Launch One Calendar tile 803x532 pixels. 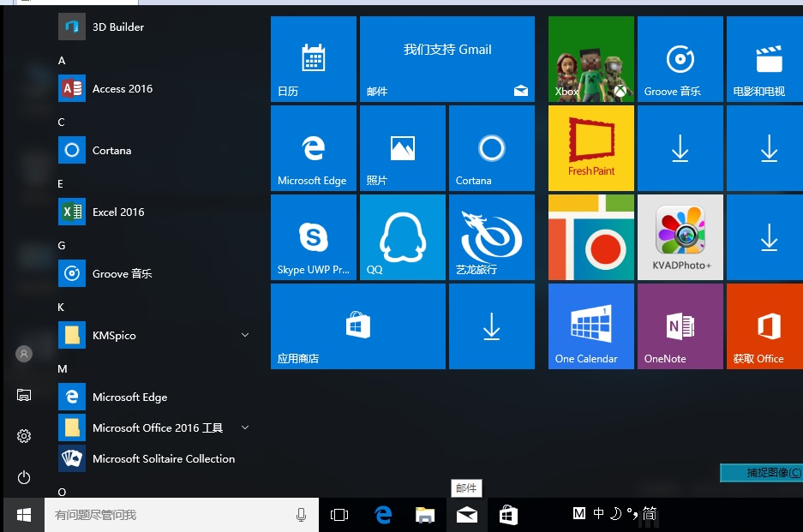point(590,326)
